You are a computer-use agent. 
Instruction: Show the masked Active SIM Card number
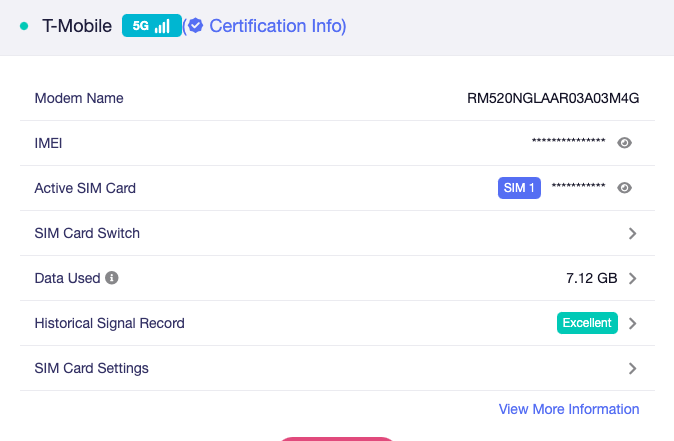(x=625, y=188)
